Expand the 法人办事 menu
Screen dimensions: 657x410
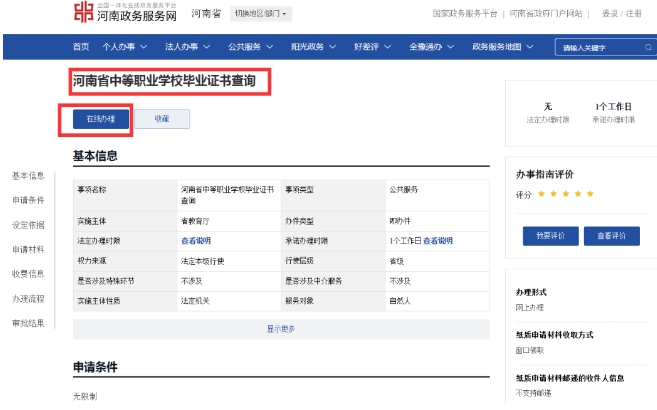(188, 47)
